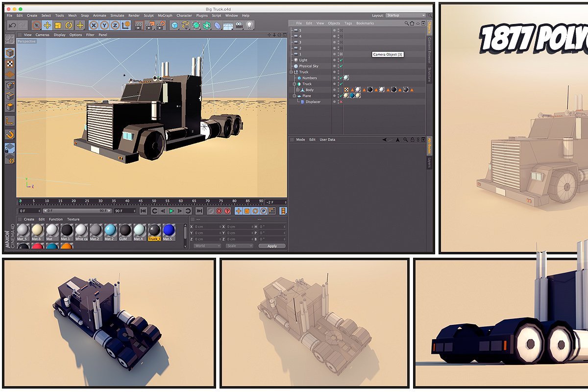Click the Light bulb object icon
This screenshot has width=588, height=392.
[249, 25]
